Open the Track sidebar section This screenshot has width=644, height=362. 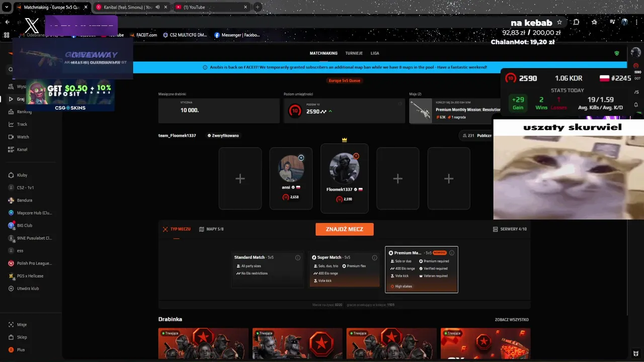18,124
